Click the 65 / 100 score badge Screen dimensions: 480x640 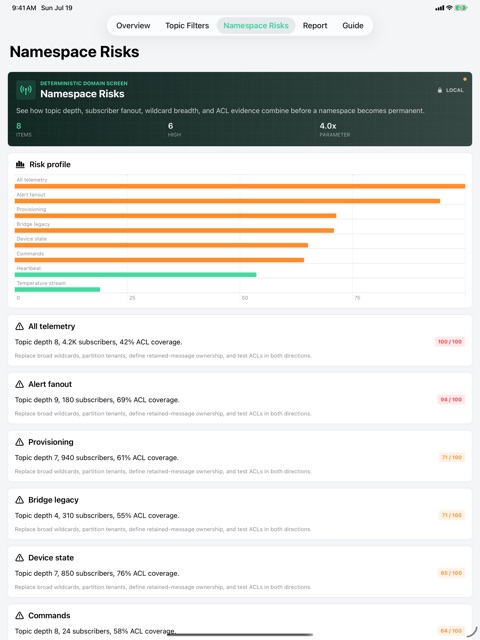coord(451,573)
